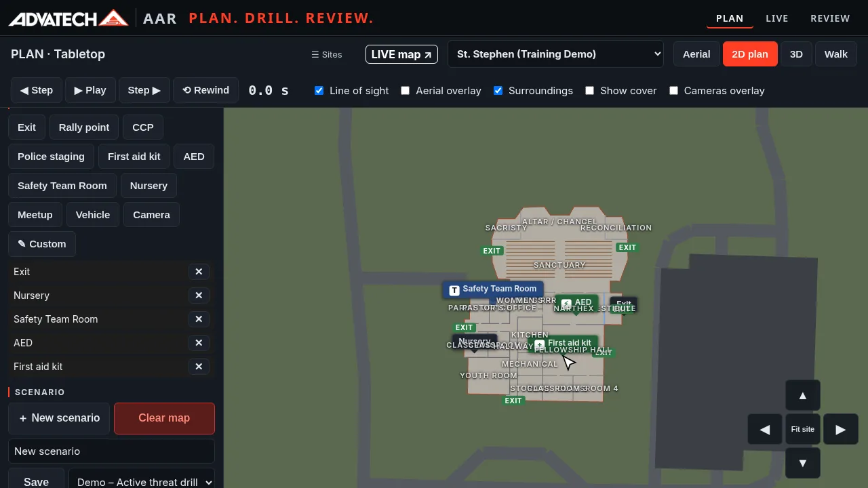This screenshot has width=868, height=488.
Task: Open the Sites list
Action: (x=327, y=54)
